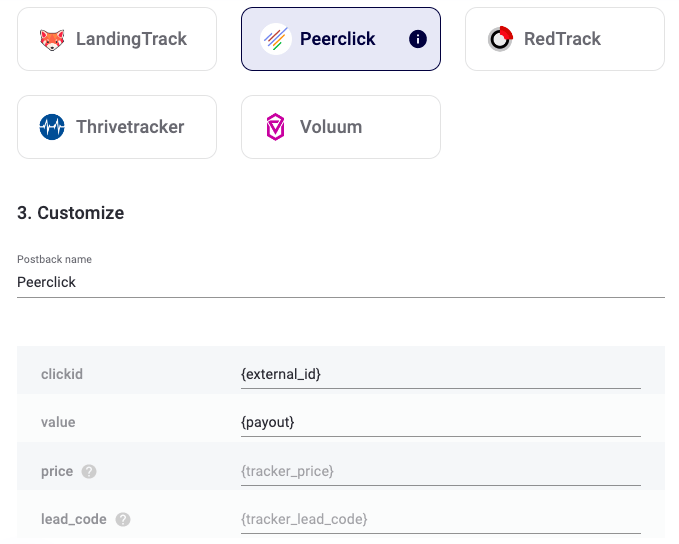The image size is (679, 544).
Task: Edit the value payout field
Action: pyautogui.click(x=441, y=422)
